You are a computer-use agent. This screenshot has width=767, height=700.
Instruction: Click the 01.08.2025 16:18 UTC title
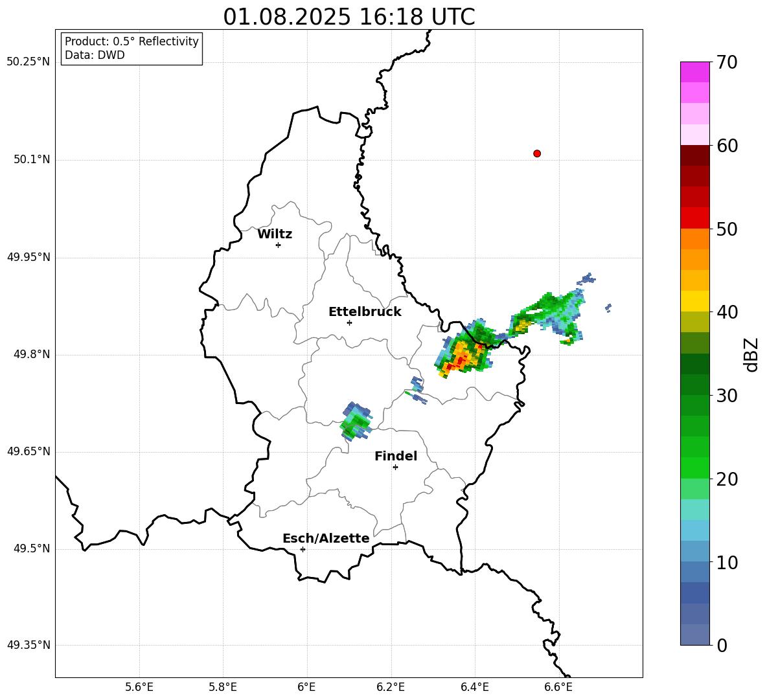click(349, 17)
